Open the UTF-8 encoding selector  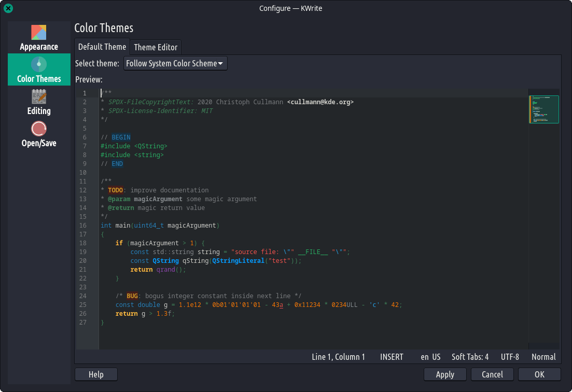[x=510, y=357]
